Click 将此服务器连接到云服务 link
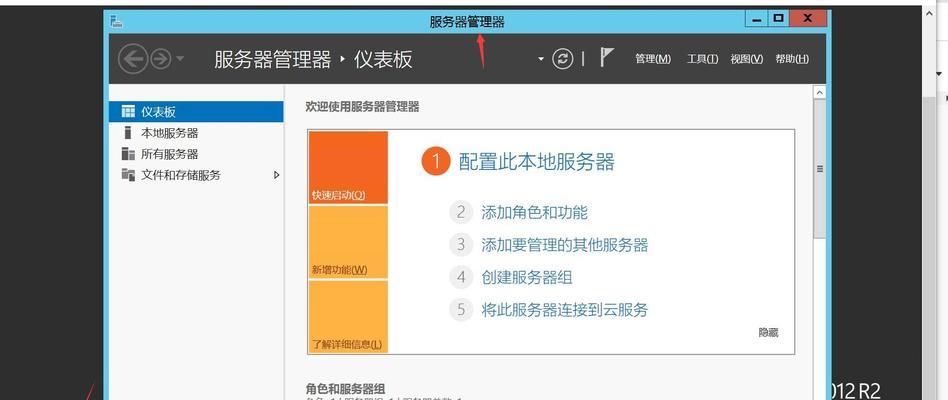 565,310
